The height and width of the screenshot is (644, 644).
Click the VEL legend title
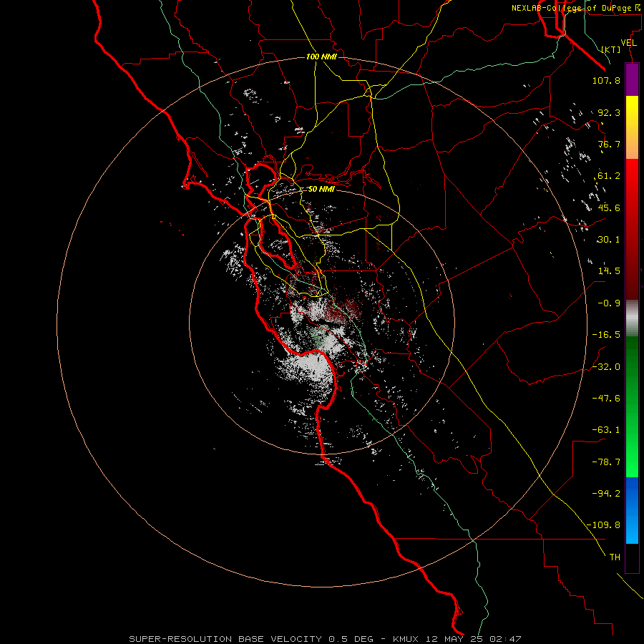pyautogui.click(x=628, y=43)
